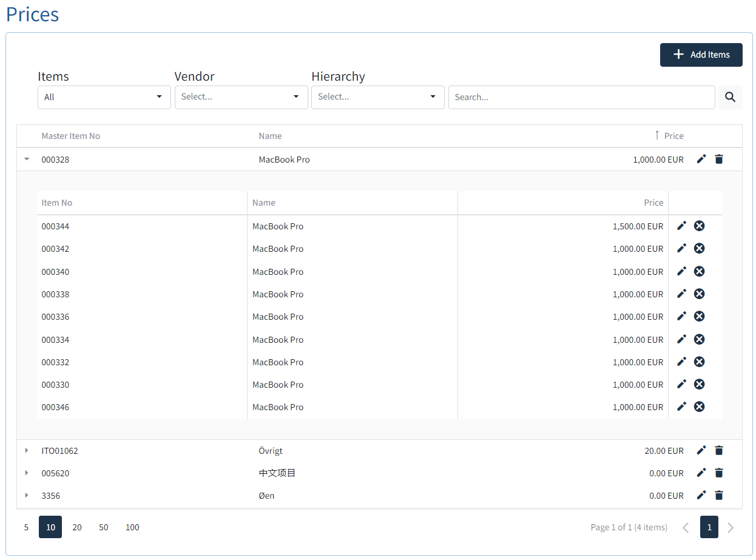Edit price of item 000332
Screen dimensions: 756x560
pyautogui.click(x=681, y=362)
